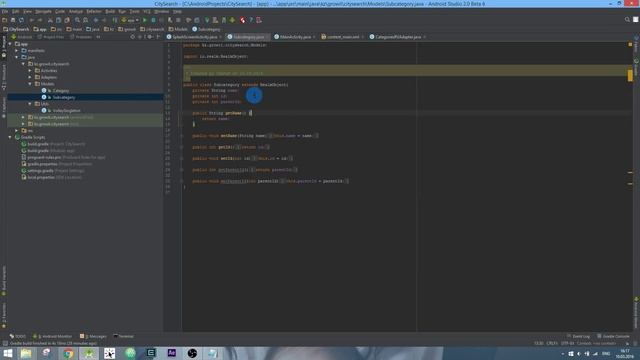Image resolution: width=640 pixels, height=360 pixels.
Task: Click the Find magnifier toolbar icon
Action: click(77, 20)
